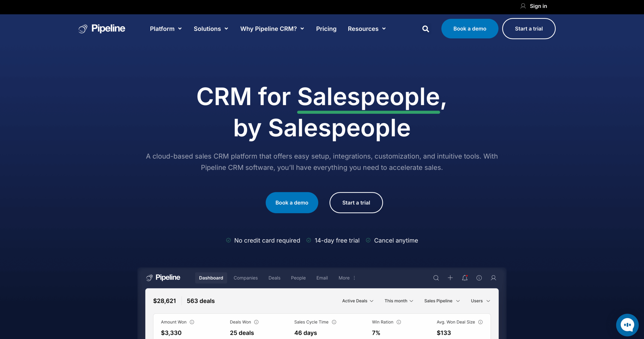The image size is (644, 339).
Task: Open notifications via the bell icon
Action: click(465, 278)
